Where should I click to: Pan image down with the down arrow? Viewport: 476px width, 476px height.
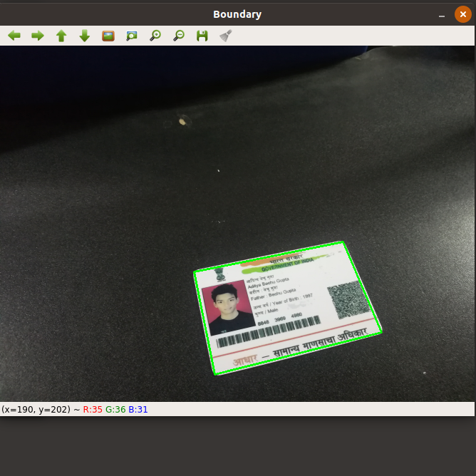pos(85,36)
